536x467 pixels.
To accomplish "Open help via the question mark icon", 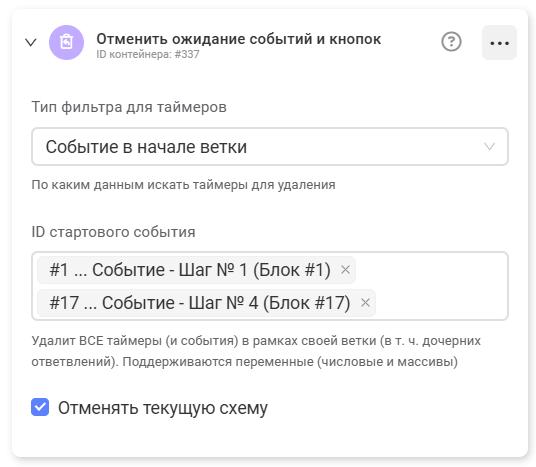I will pyautogui.click(x=451, y=42).
